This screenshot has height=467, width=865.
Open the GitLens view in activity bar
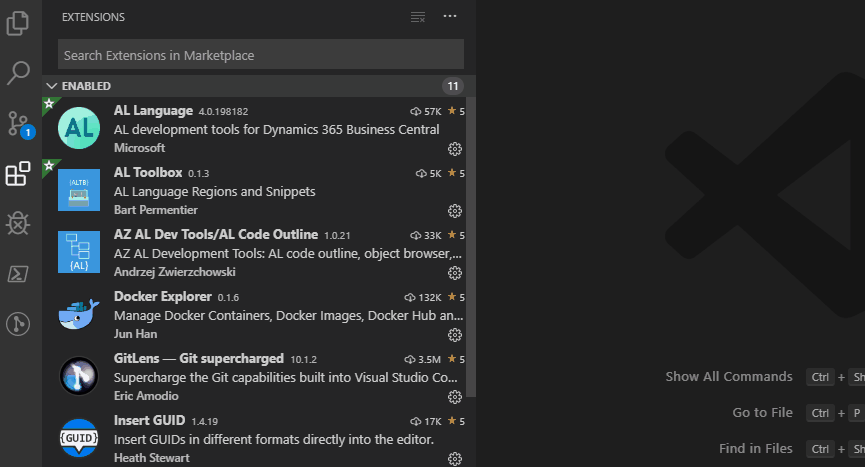pyautogui.click(x=18, y=324)
